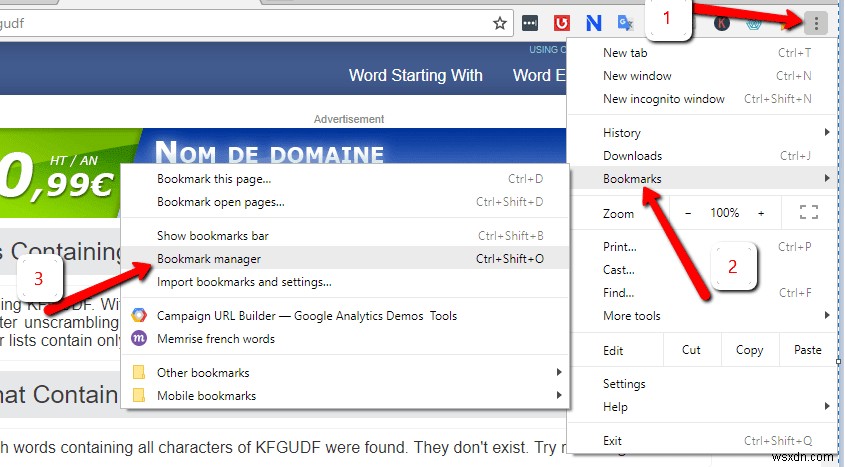Click the Cut button in Edit row
This screenshot has height=467, width=845.
[691, 350]
